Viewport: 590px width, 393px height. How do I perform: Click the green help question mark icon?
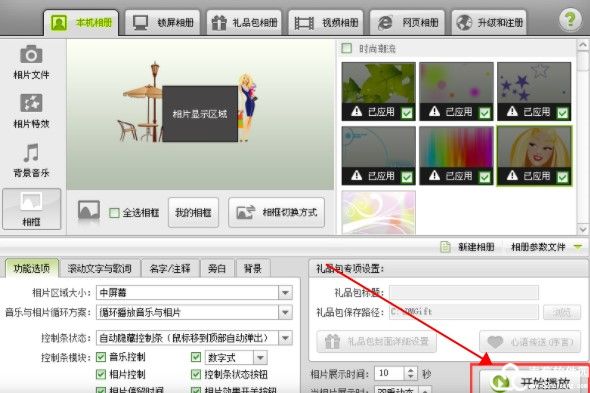click(x=570, y=20)
